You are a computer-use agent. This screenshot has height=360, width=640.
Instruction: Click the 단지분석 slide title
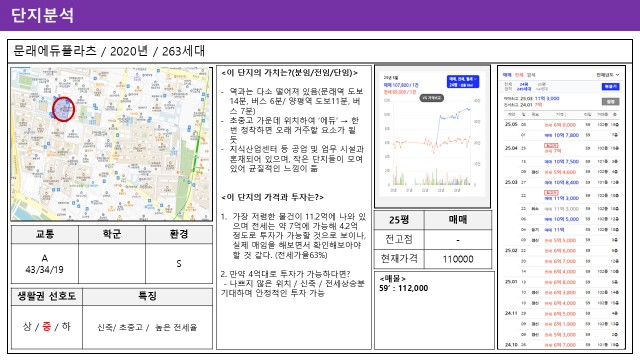pos(42,15)
